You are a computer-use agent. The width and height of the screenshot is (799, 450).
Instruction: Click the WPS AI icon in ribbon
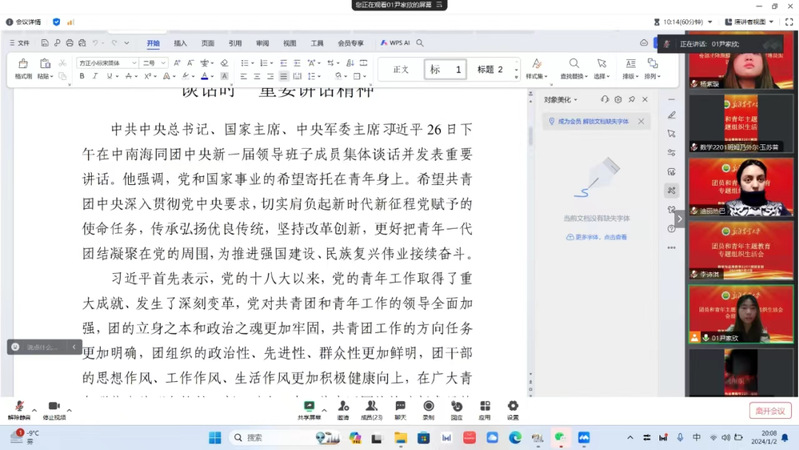393,43
